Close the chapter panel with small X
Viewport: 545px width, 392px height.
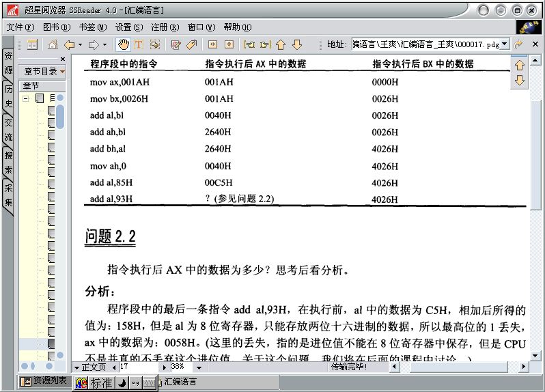coord(63,59)
